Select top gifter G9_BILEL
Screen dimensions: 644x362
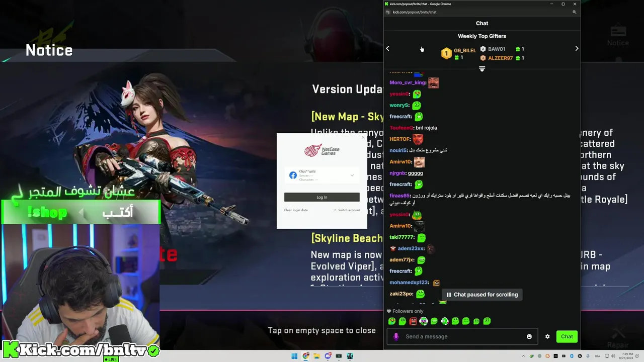pos(464,51)
